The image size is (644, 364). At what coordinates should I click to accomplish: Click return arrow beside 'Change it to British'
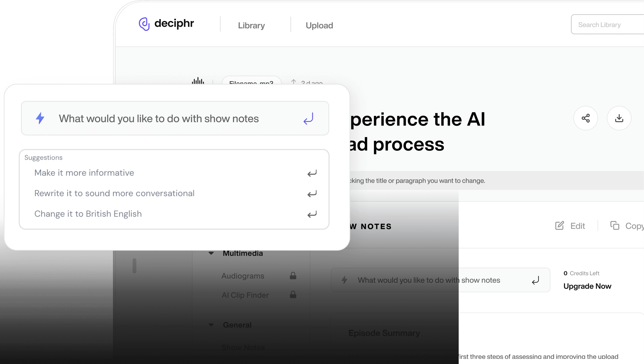(312, 214)
